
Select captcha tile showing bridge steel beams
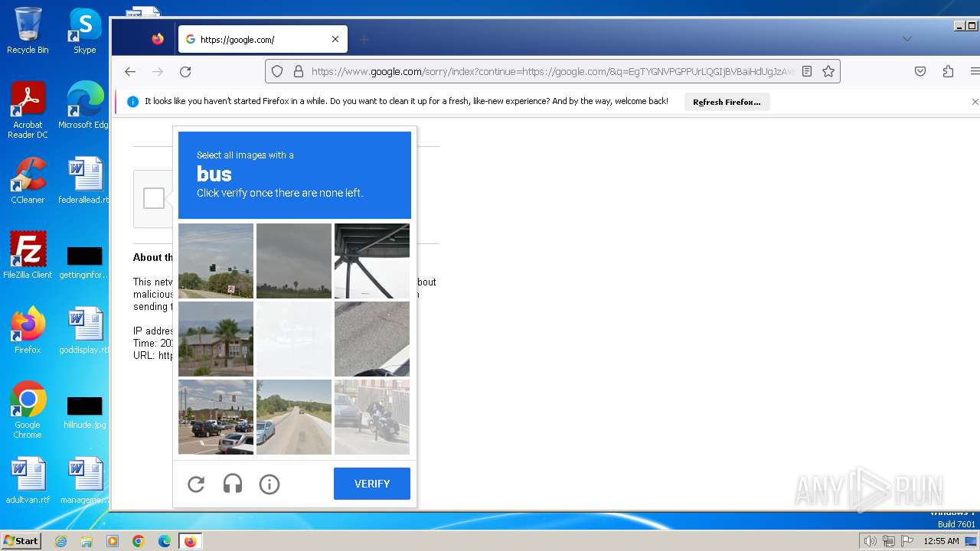tap(372, 261)
